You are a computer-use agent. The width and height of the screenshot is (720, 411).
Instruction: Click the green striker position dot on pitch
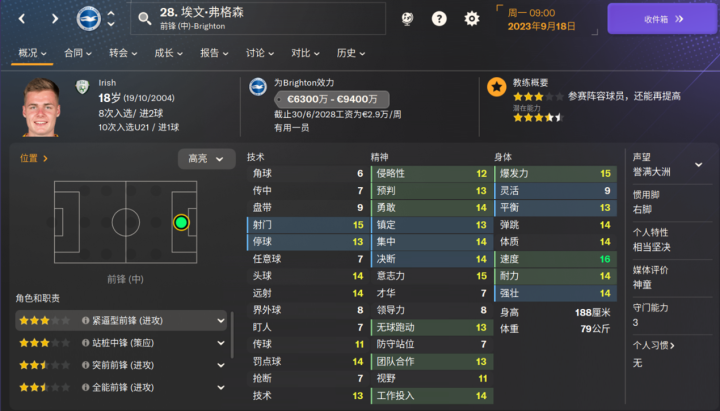[x=181, y=222]
